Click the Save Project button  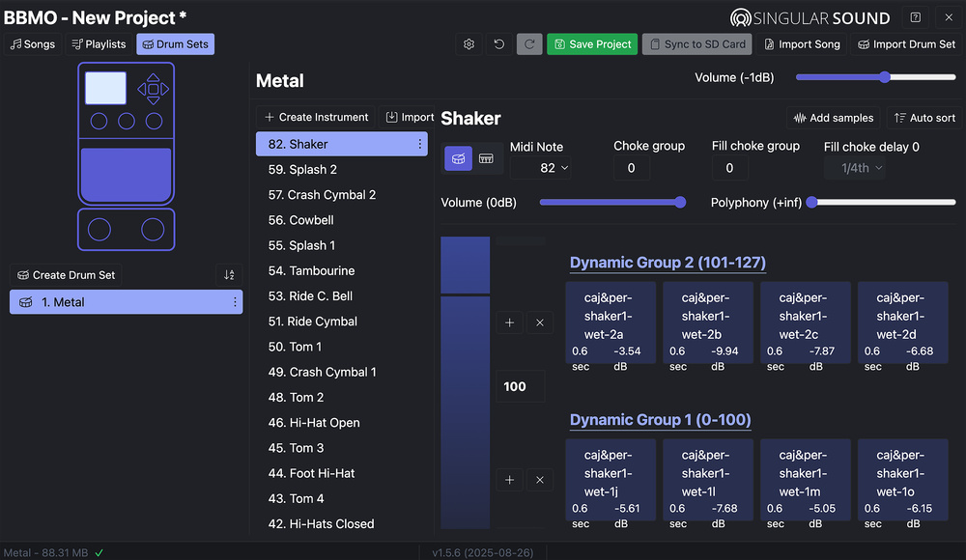pos(591,44)
